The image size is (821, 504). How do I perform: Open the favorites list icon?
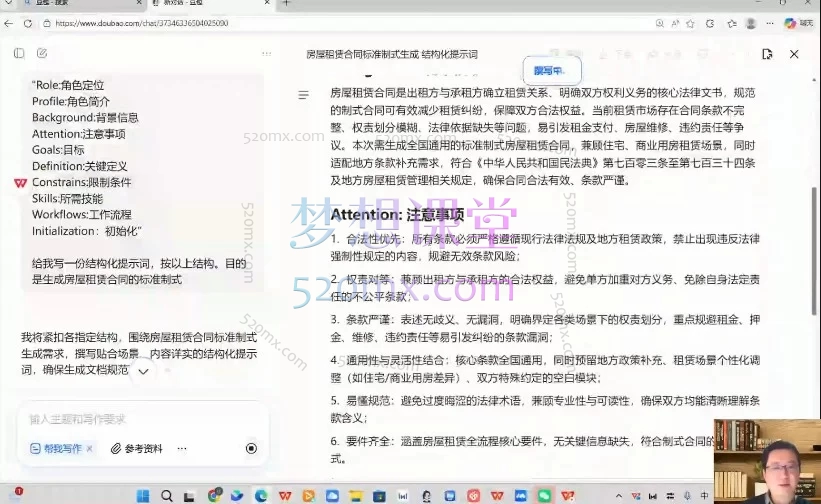coord(732,24)
